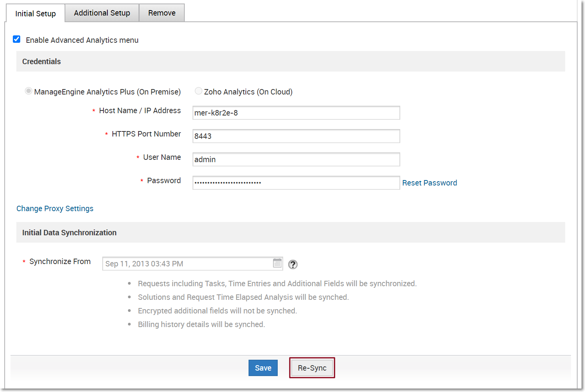Toggle Enable Advanced Analytics menu checkbox
585x392 pixels.
tap(17, 39)
